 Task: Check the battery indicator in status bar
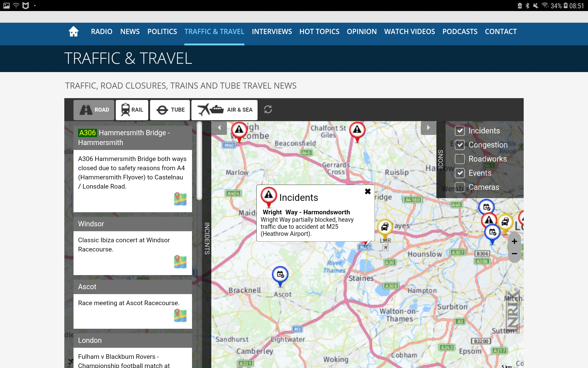tap(566, 6)
